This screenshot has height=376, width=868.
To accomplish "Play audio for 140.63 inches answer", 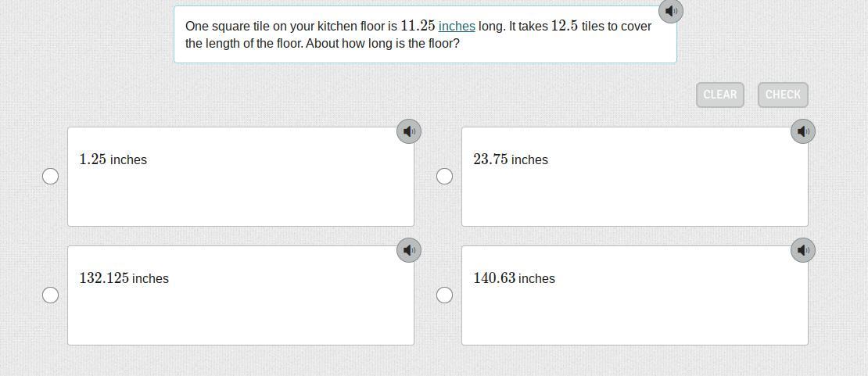I will pos(803,250).
